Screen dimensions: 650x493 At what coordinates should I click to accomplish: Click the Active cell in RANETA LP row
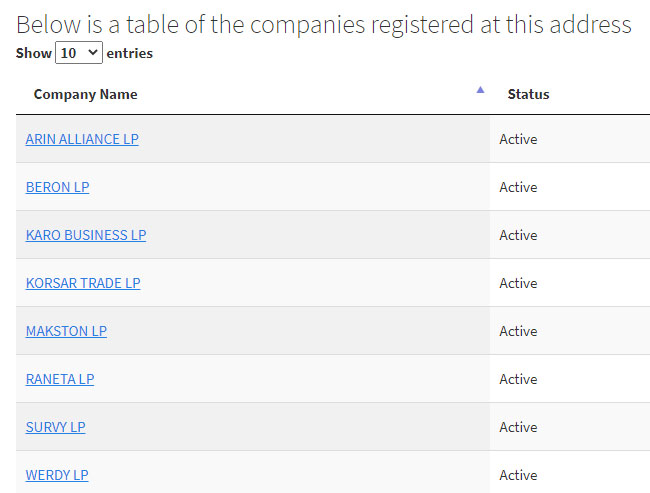(518, 379)
